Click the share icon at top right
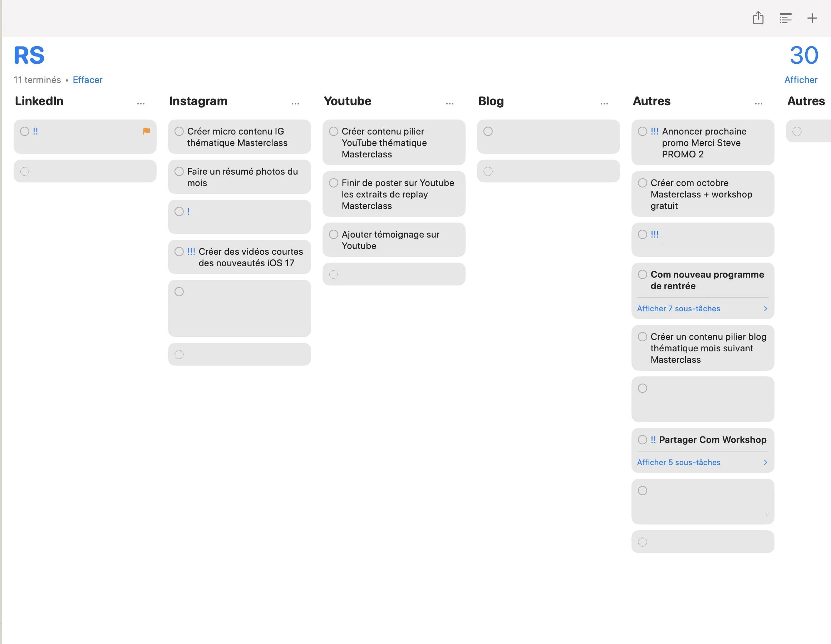Viewport: 831px width, 644px height. pos(758,18)
